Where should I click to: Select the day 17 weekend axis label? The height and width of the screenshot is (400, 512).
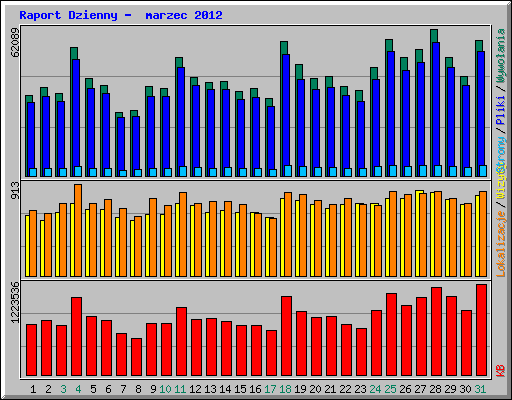(270, 389)
